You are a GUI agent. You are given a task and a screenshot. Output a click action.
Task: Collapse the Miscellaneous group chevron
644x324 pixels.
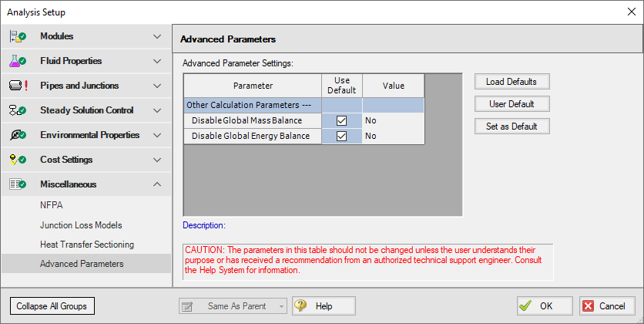[x=157, y=184]
